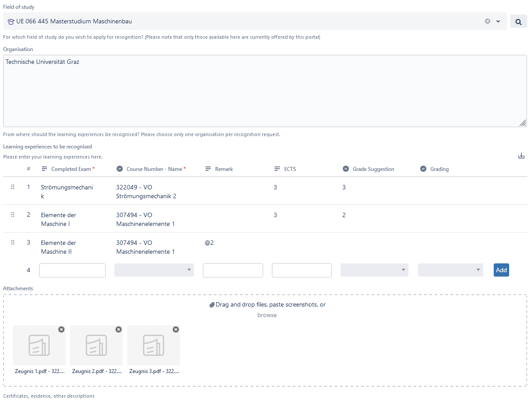Open the Course Number - Name dropdown in row 4
This screenshot has width=532, height=403.
(x=154, y=270)
